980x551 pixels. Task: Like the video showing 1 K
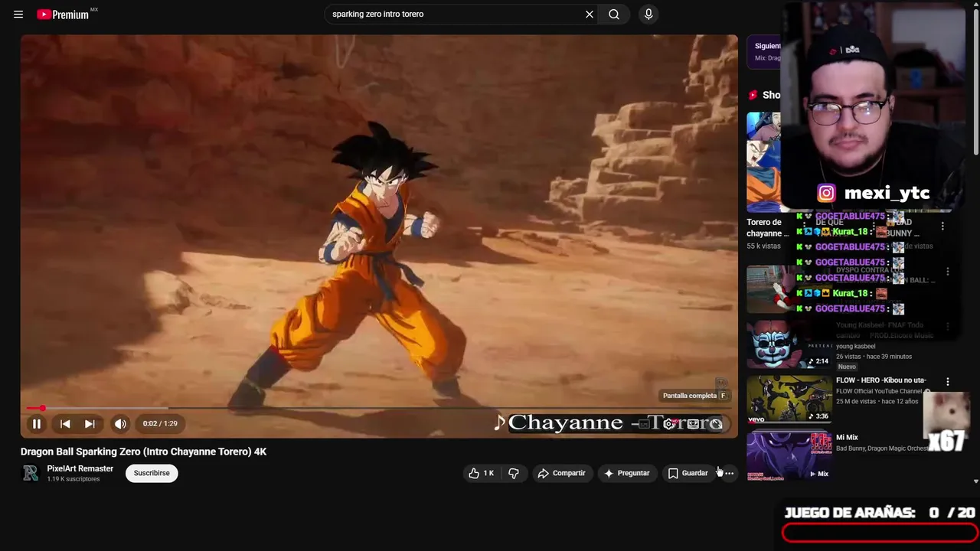click(481, 474)
